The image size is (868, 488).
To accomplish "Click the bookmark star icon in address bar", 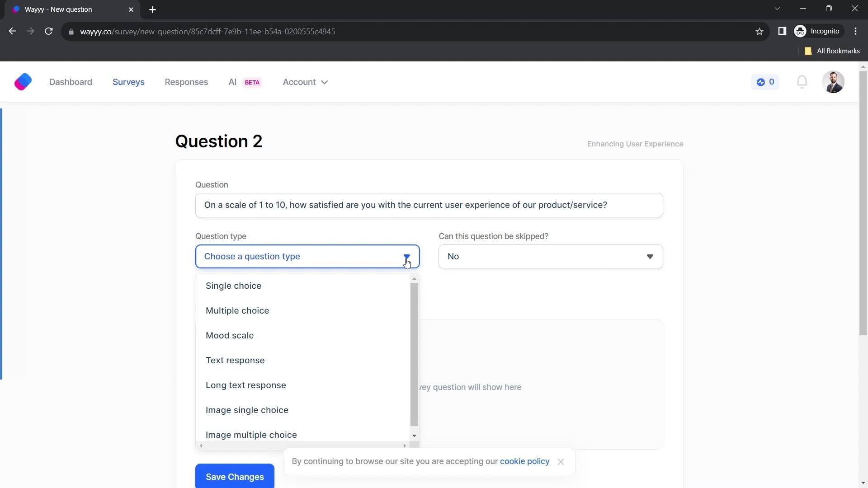I will point(760,32).
